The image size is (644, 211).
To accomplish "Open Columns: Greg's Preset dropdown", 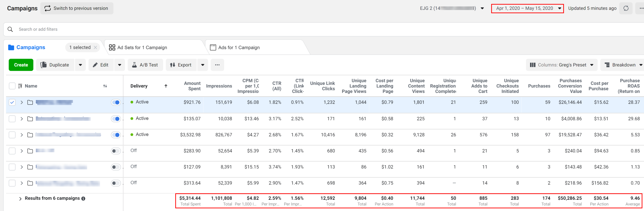I will pos(562,65).
